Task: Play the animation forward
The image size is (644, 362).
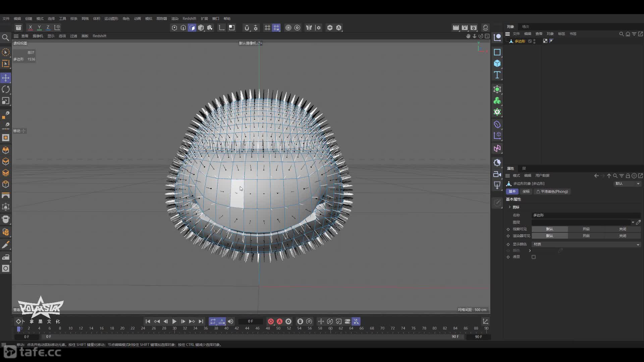Action: pos(174,321)
